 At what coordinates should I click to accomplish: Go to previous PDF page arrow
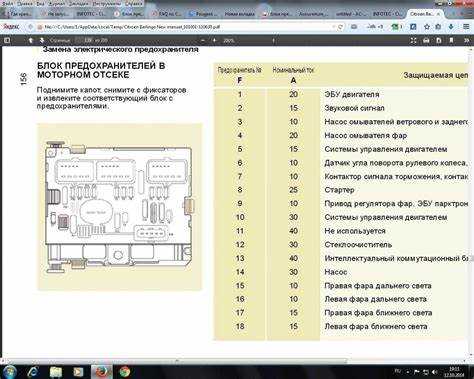coord(31,40)
